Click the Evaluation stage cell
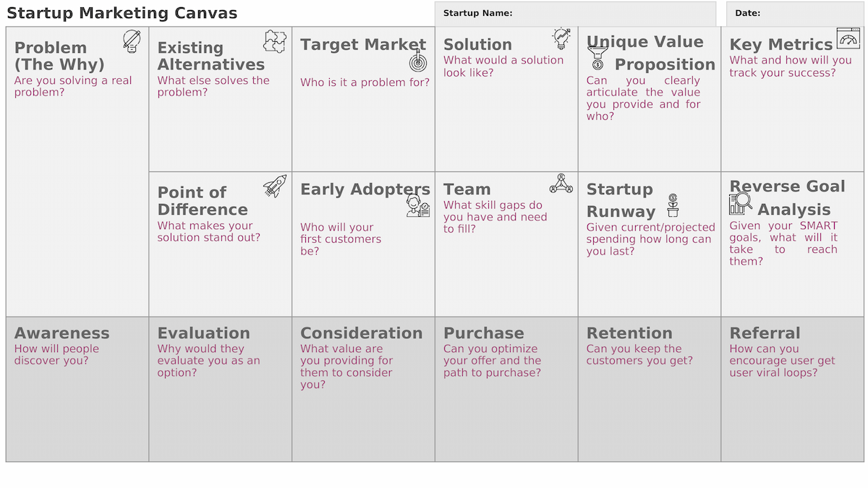Screen dimensions: 868x488 coord(221,389)
